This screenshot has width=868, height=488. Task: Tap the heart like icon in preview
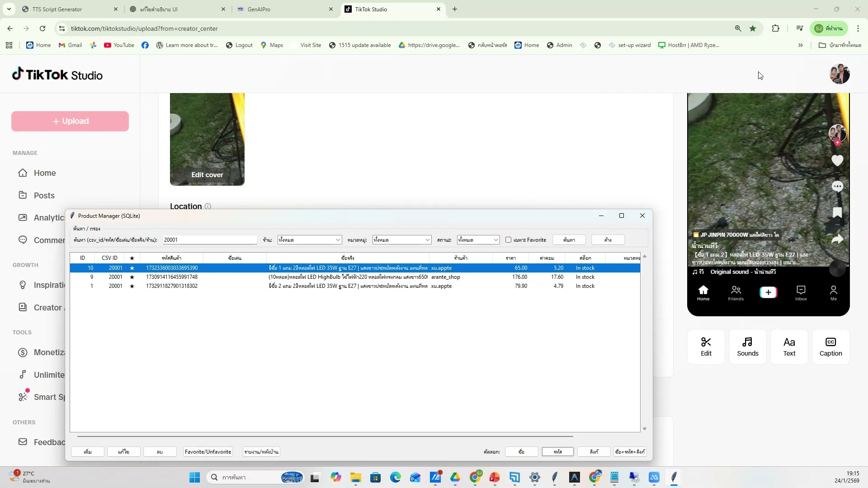[837, 160]
